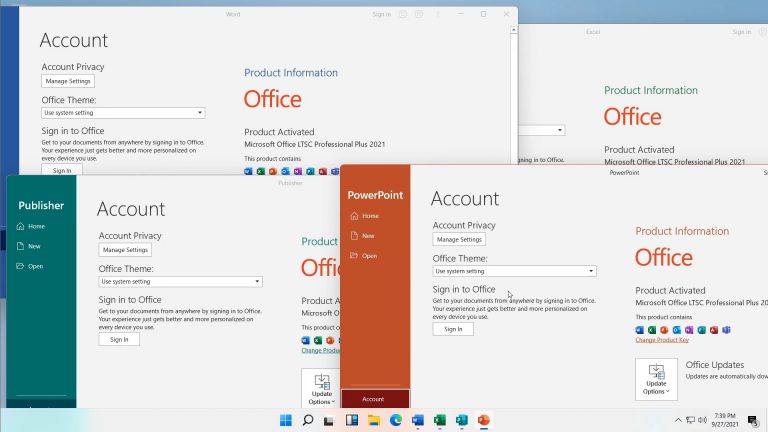Open Update Options menu in PowerPoint

click(x=656, y=379)
